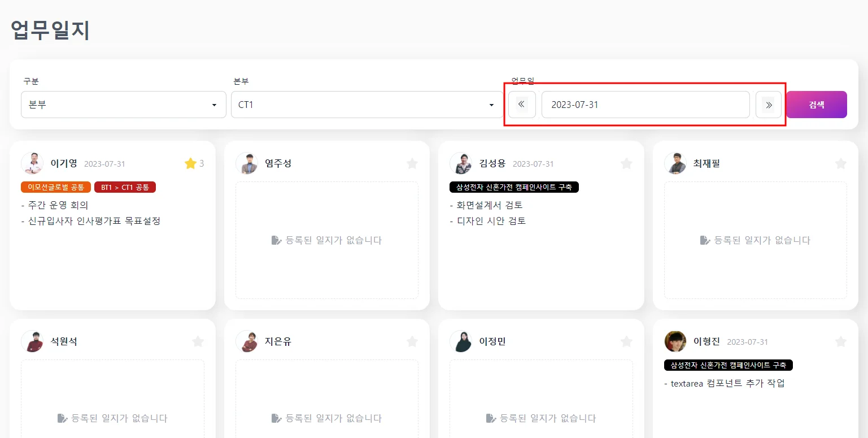Click the empty journal icon on 최재필's card

point(704,240)
